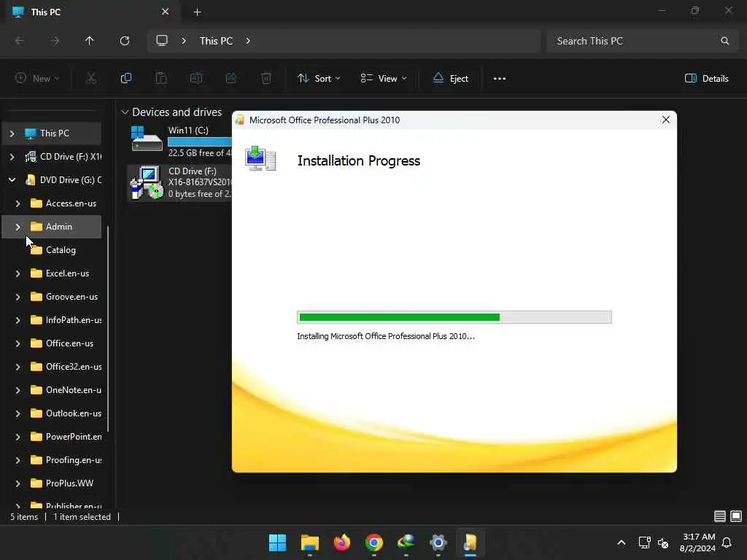
Task: Launch Google Chrome from the taskbar
Action: click(374, 542)
